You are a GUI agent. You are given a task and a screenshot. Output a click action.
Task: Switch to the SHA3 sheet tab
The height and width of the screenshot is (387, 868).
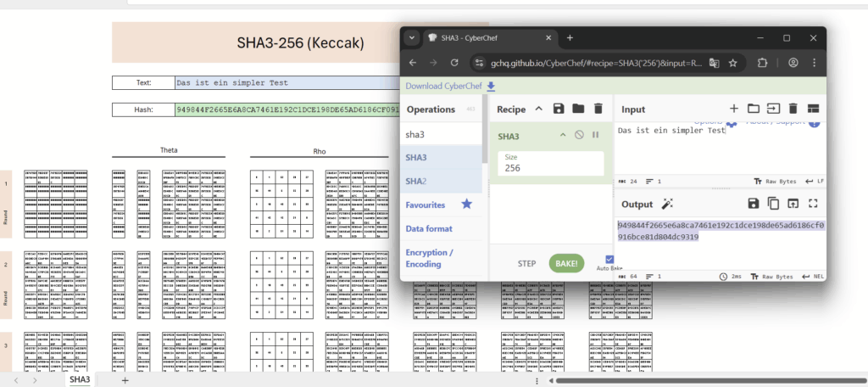point(80,379)
